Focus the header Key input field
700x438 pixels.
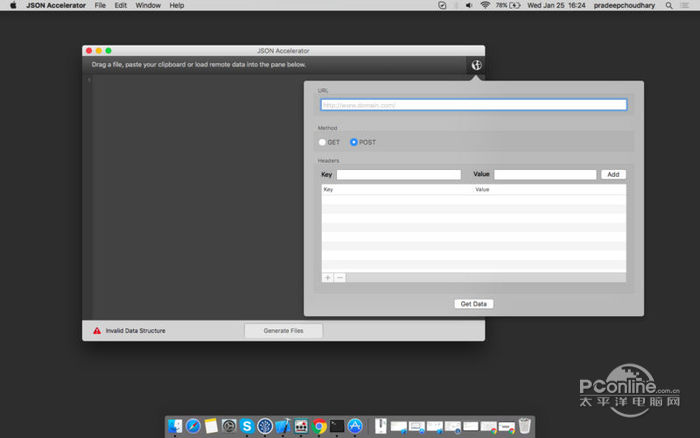pyautogui.click(x=399, y=175)
